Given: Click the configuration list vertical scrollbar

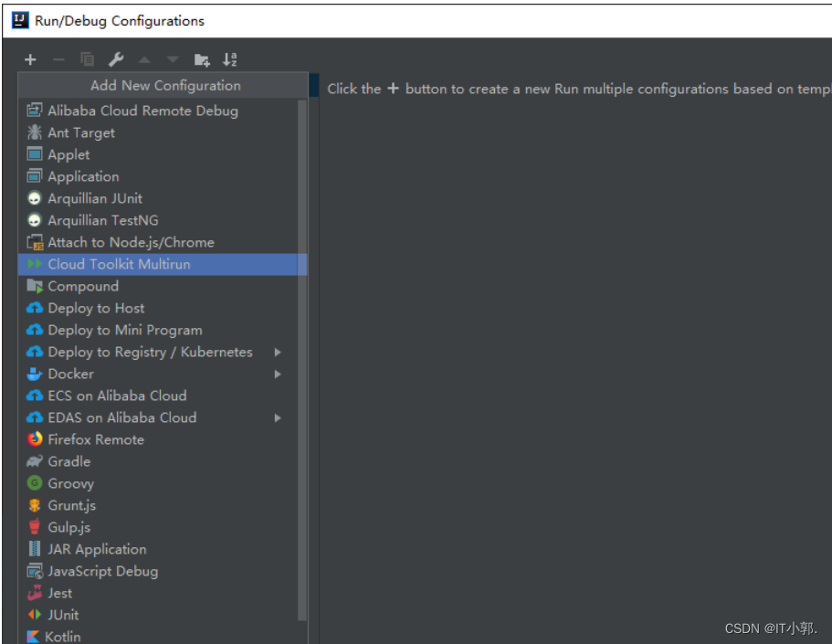Looking at the screenshot, I should [x=302, y=360].
